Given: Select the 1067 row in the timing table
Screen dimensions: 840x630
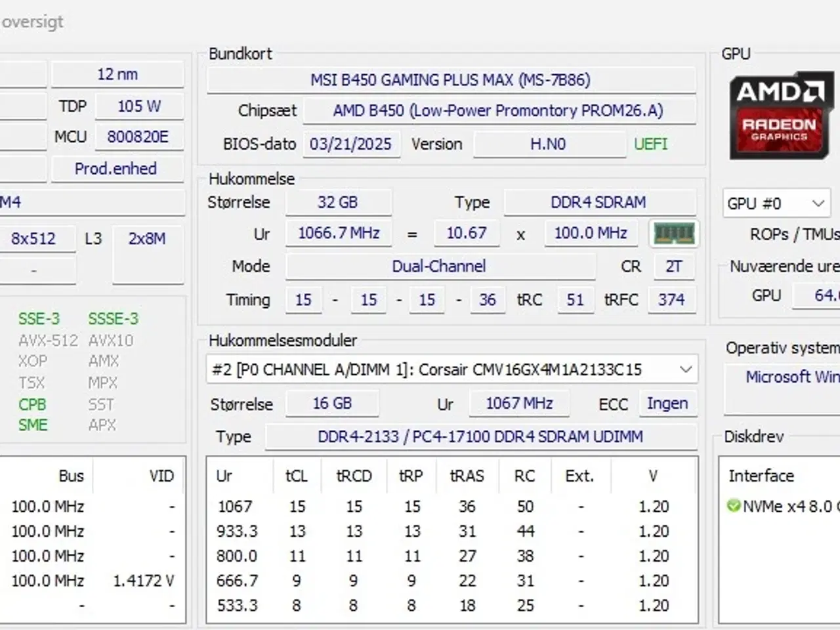Looking at the screenshot, I should [451, 507].
